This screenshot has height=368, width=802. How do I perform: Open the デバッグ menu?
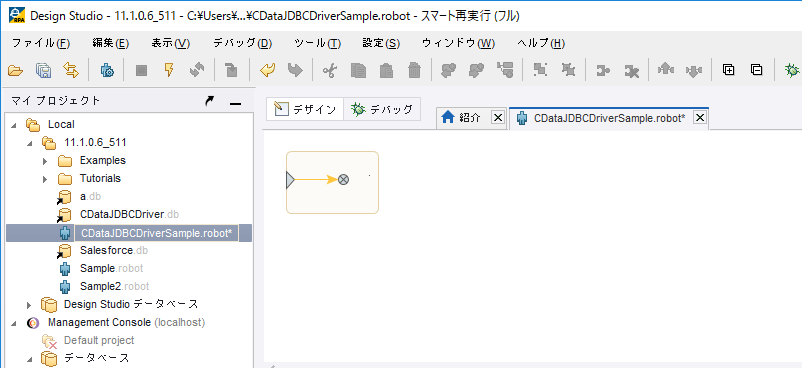242,43
